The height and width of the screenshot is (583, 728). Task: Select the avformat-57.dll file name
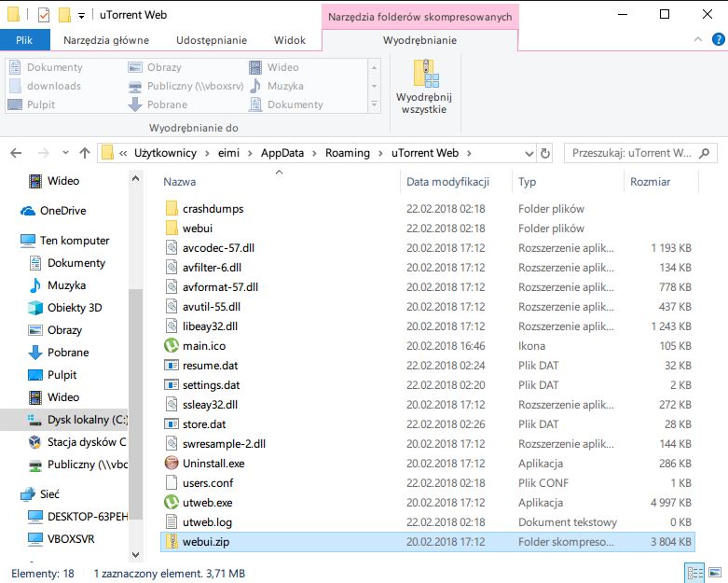pos(220,287)
